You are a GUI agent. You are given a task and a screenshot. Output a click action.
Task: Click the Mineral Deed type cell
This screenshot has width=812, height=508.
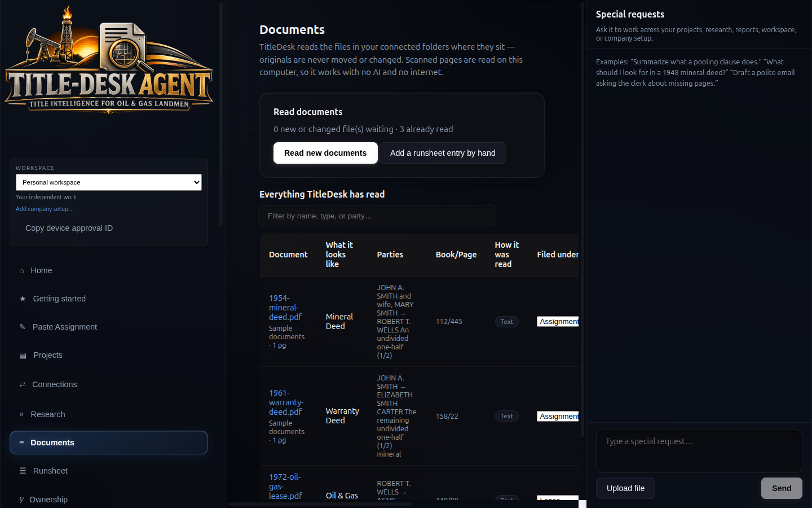click(339, 321)
